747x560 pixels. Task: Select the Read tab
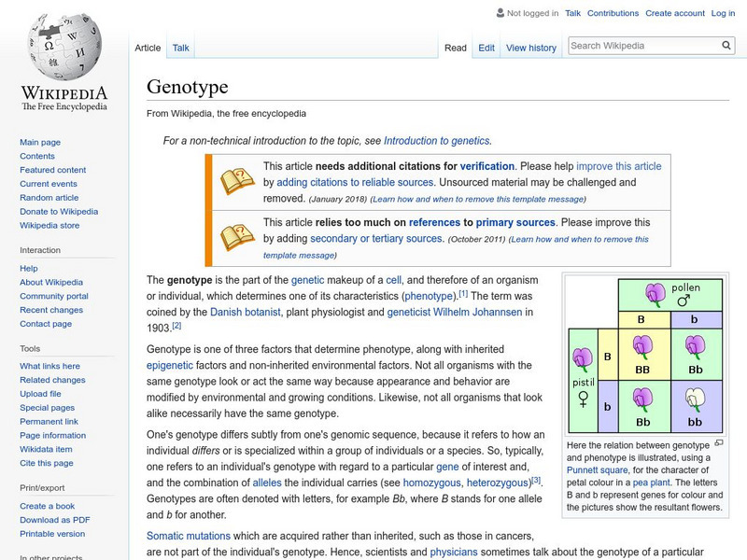pos(456,48)
